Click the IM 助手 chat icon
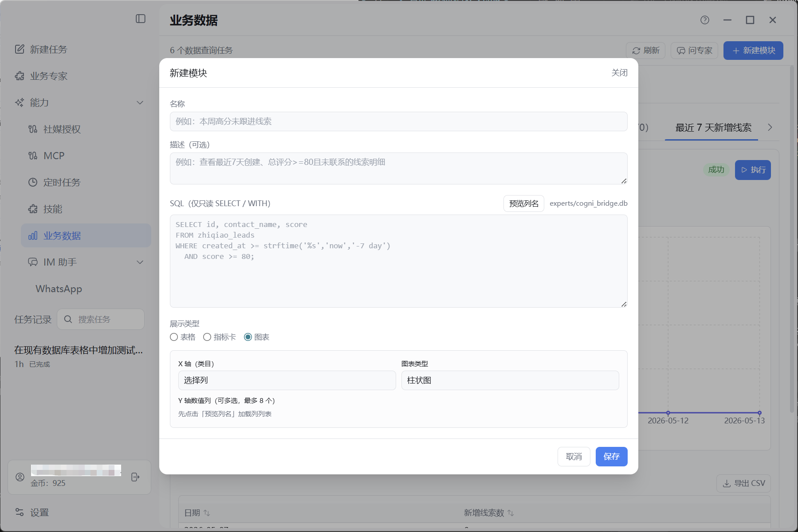This screenshot has height=532, width=798. coord(33,262)
